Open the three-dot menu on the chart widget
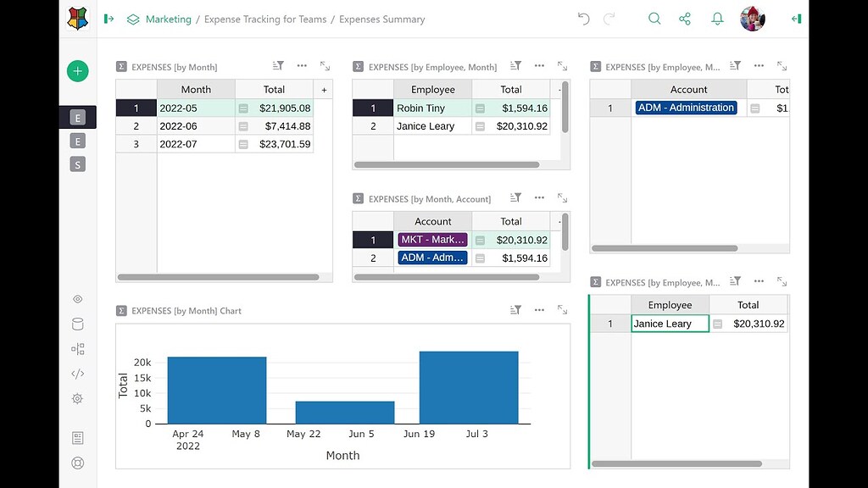The image size is (868, 488). pos(539,310)
